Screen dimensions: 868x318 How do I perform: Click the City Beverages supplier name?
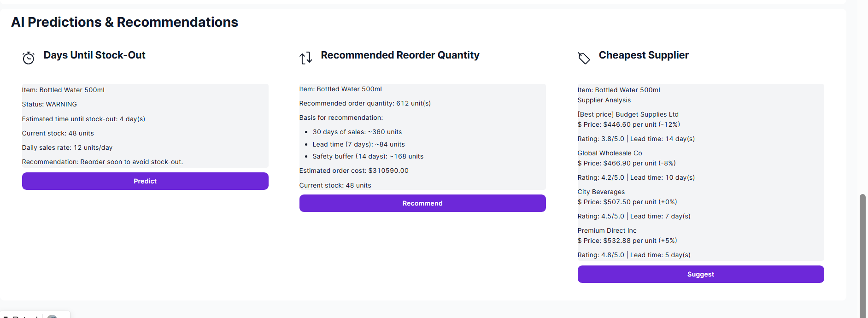[x=601, y=192]
